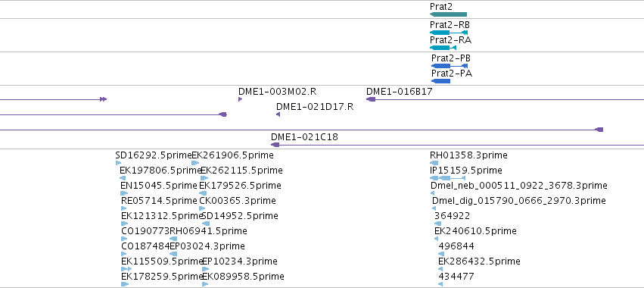Image resolution: width=644 pixels, height=288 pixels.
Task: Click the Prat2-RA label
Action: tap(450, 40)
